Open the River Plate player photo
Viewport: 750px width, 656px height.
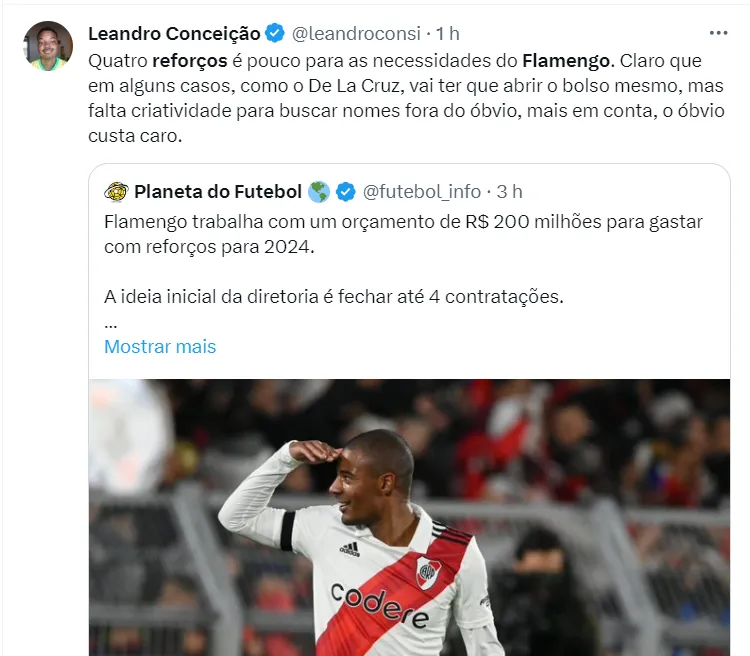pos(409,517)
